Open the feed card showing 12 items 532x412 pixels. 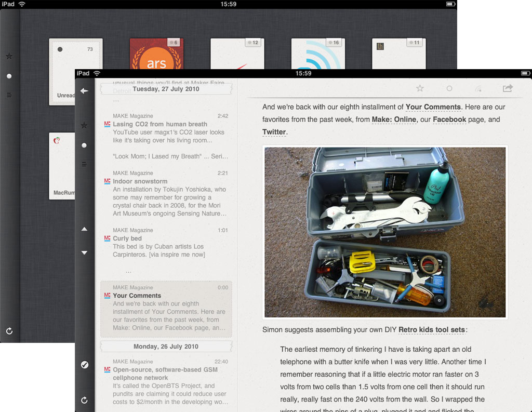(237, 54)
